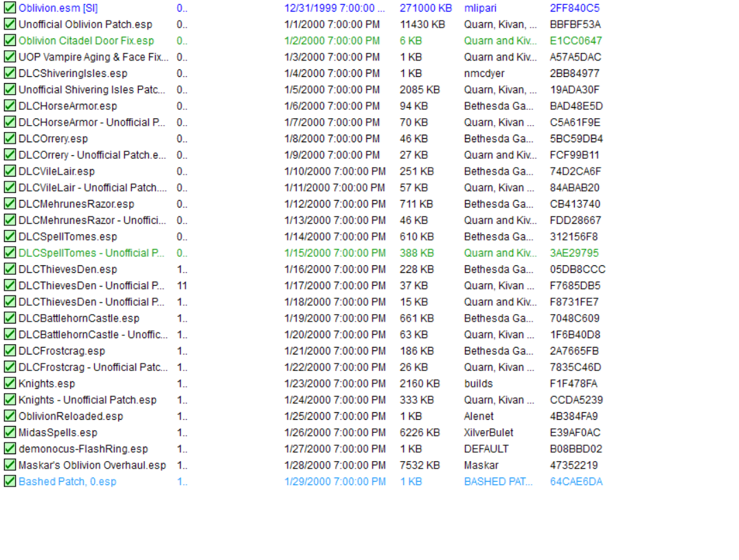This screenshot has width=739, height=560.
Task: Select the CRC value 64CAE6DA
Action: pos(576,482)
